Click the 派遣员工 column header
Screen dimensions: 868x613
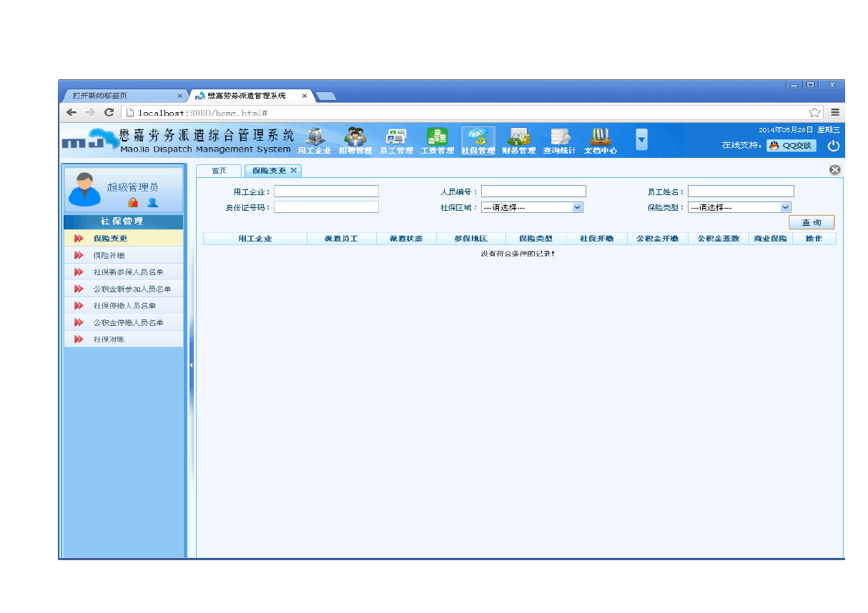click(x=342, y=239)
